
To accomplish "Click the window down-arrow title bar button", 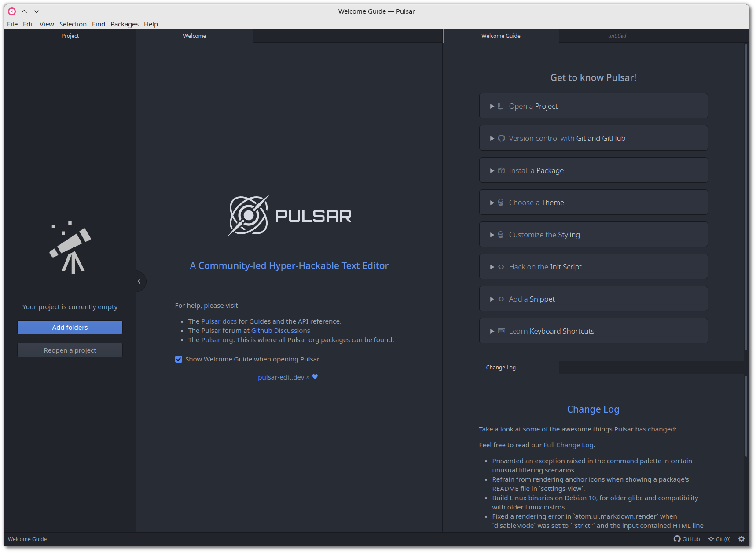I will tap(37, 11).
